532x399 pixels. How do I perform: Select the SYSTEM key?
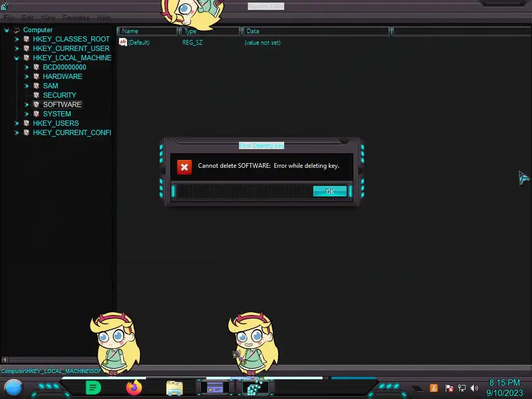tap(57, 114)
